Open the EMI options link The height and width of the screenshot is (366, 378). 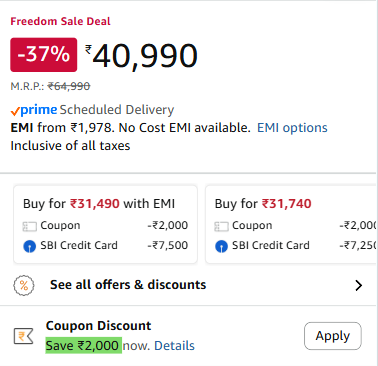click(x=292, y=128)
